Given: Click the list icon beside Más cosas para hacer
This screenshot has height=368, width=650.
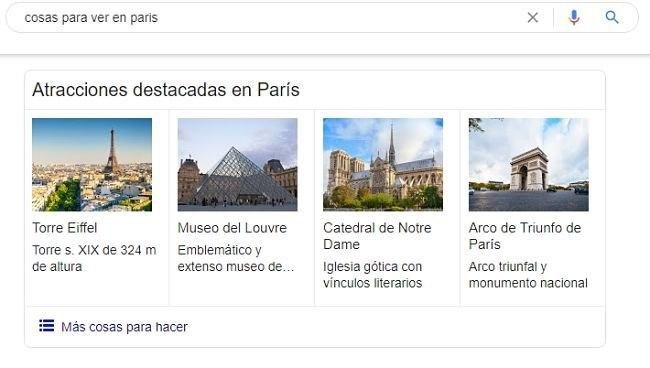Looking at the screenshot, I should [46, 326].
